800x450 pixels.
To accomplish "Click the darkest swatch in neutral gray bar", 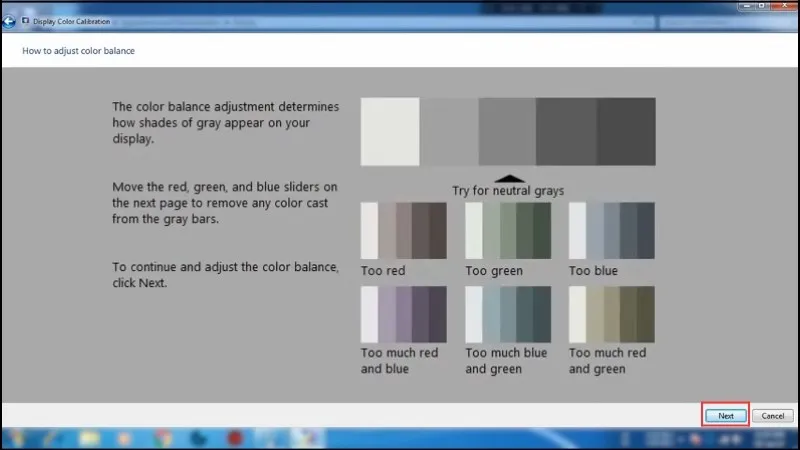I will [x=626, y=131].
